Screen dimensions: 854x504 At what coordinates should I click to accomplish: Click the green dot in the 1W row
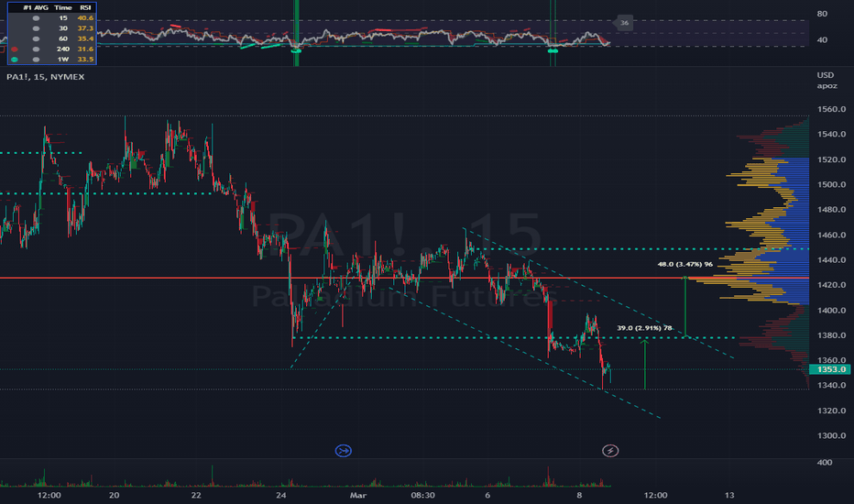pos(15,60)
